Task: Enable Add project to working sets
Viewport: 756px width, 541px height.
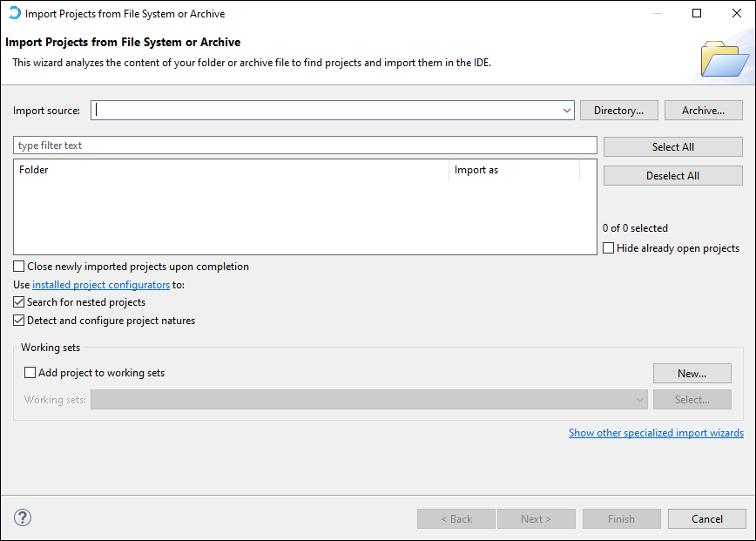Action: pyautogui.click(x=30, y=373)
